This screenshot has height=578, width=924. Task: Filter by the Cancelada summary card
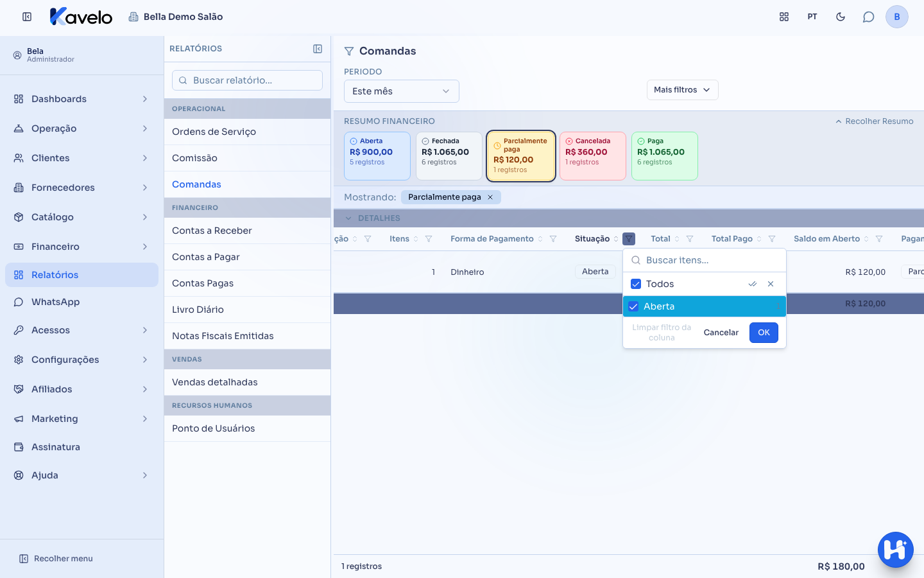pos(593,156)
